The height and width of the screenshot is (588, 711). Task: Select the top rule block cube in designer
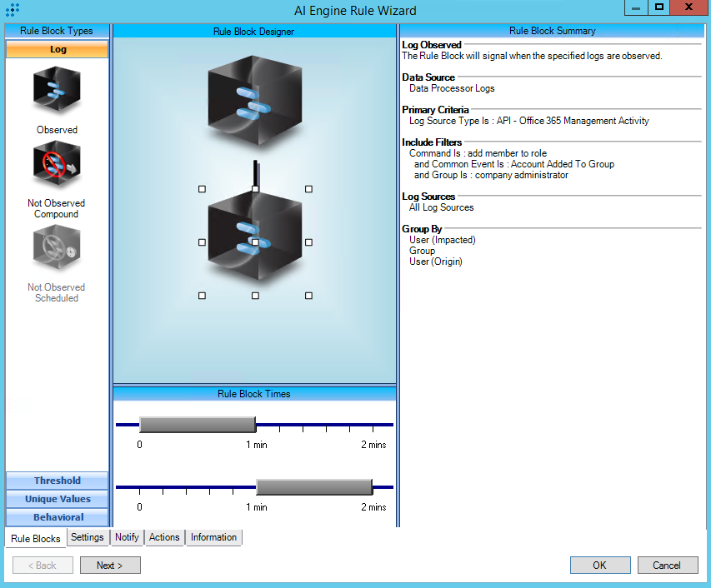[x=254, y=98]
